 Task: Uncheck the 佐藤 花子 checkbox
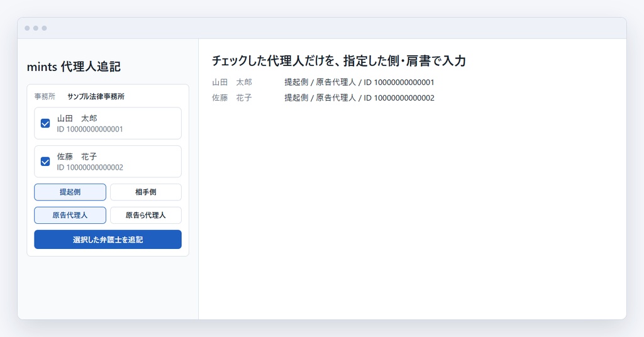tap(45, 162)
